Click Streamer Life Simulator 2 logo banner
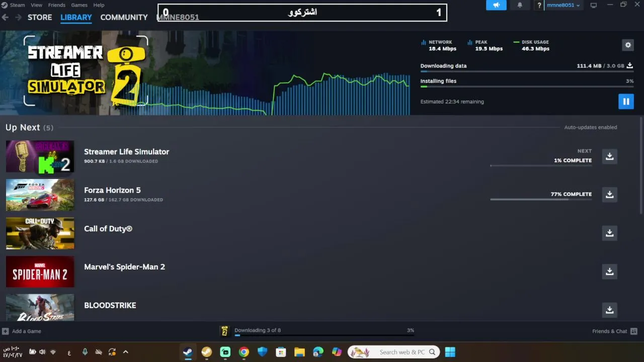Screen dimensions: 644x362 [86, 71]
